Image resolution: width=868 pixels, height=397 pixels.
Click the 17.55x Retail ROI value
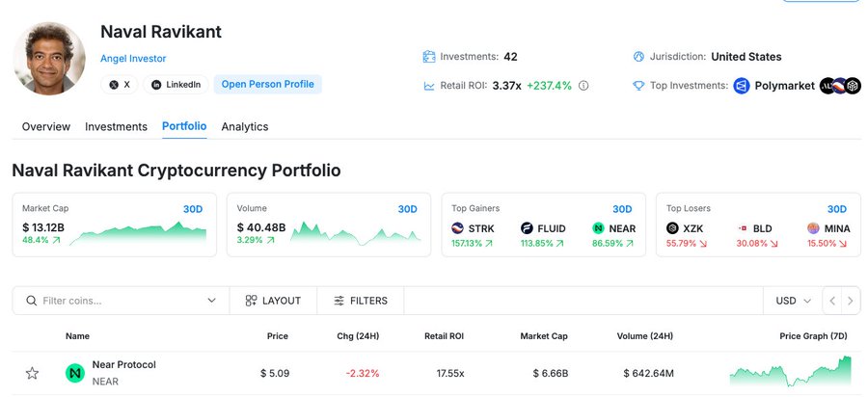tap(450, 373)
